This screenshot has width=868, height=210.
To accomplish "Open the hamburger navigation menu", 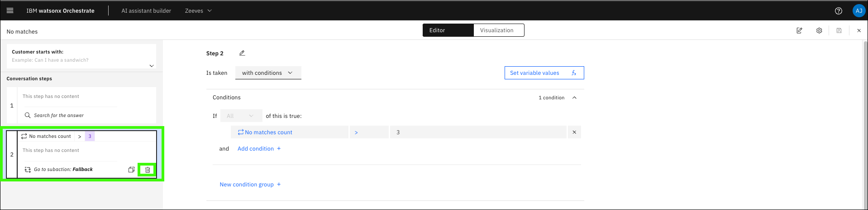I will pos(10,10).
